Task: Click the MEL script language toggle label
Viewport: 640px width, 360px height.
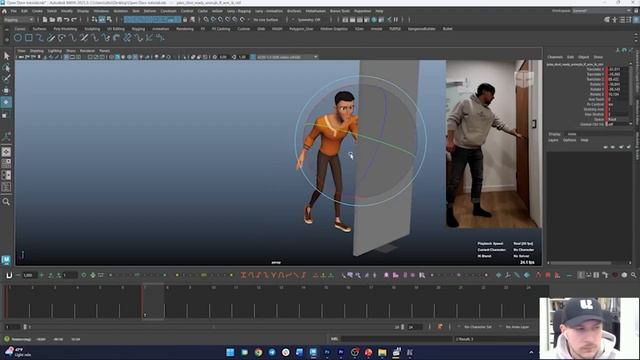Action: (x=334, y=339)
